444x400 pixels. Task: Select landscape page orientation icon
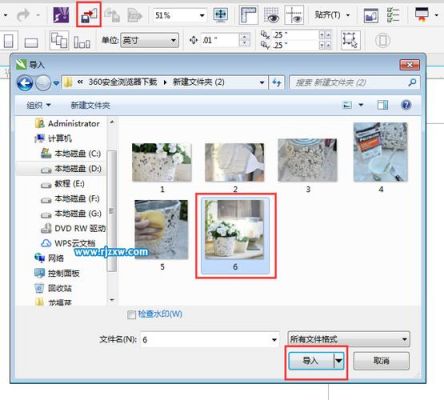31,42
